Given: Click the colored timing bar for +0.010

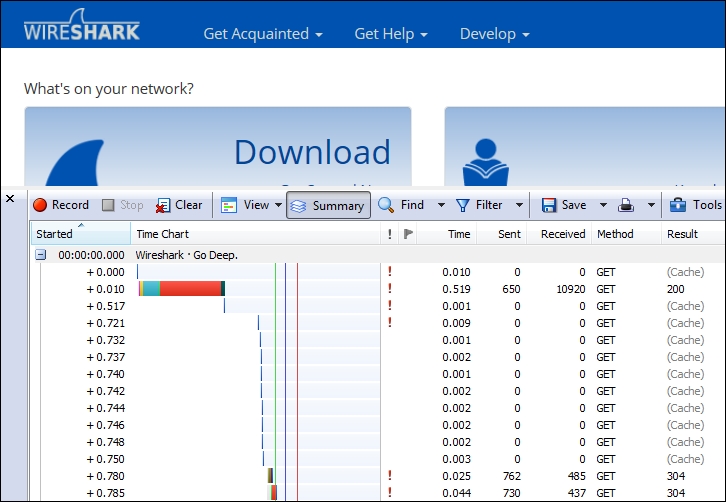Looking at the screenshot, I should click(182, 289).
